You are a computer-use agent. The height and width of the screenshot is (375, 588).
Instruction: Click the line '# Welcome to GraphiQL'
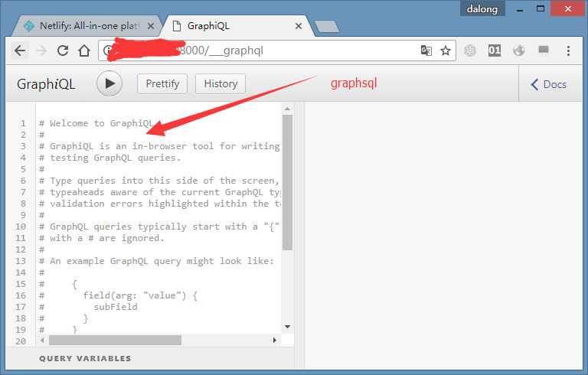click(x=96, y=123)
